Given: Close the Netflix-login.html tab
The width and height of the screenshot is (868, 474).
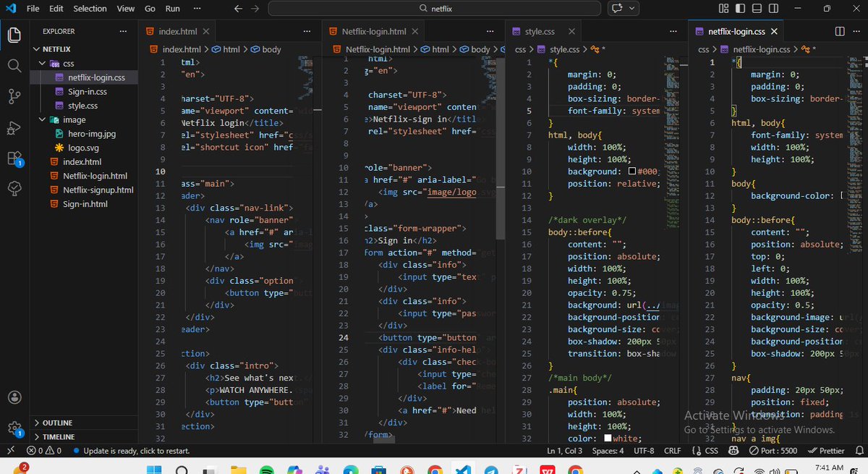Looking at the screenshot, I should click(x=414, y=32).
